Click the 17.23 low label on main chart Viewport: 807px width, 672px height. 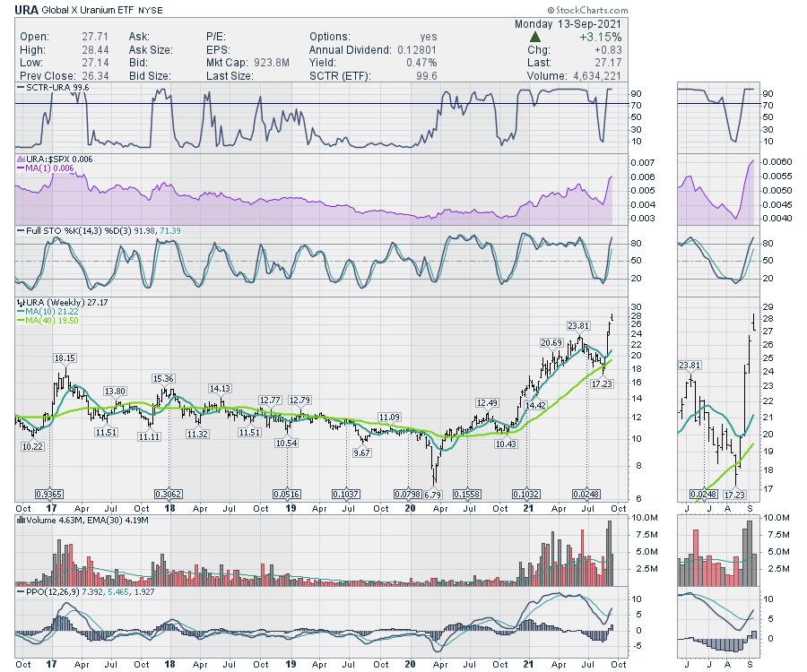pos(602,383)
